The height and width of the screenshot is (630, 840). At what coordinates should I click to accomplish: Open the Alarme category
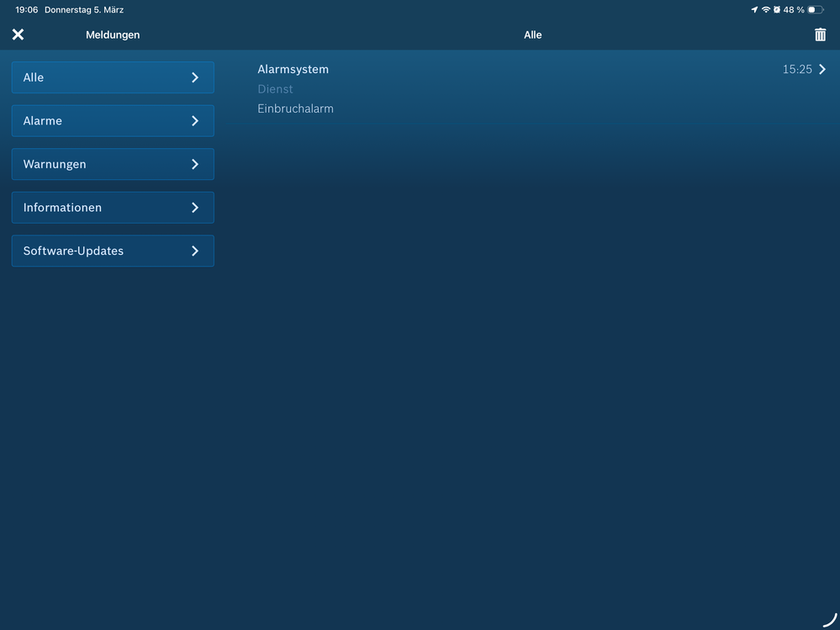click(113, 121)
